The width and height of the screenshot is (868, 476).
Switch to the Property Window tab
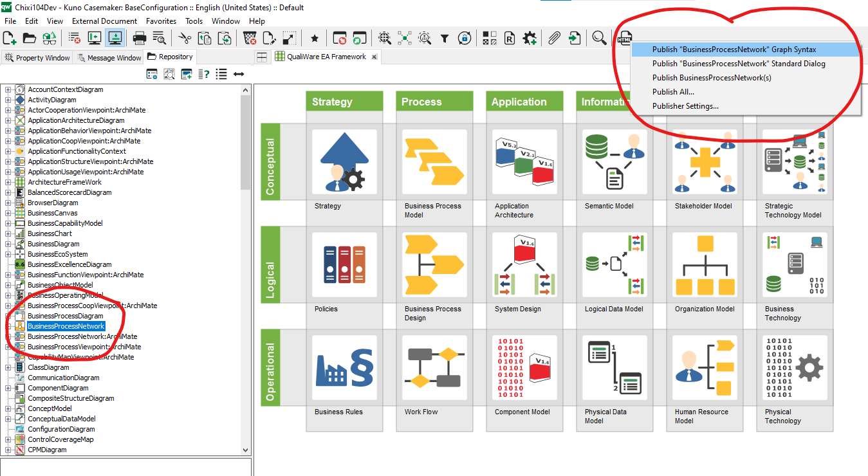[37, 58]
